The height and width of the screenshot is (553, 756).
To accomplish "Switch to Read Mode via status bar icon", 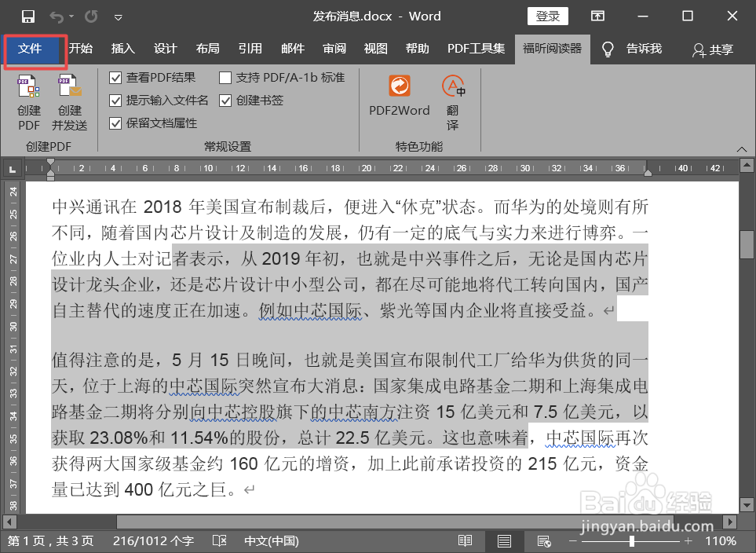I will [x=465, y=540].
